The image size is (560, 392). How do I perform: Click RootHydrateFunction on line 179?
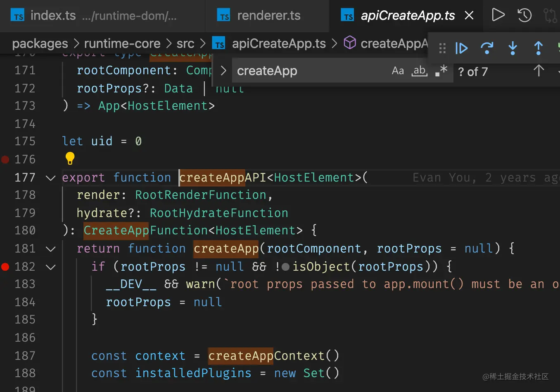219,213
